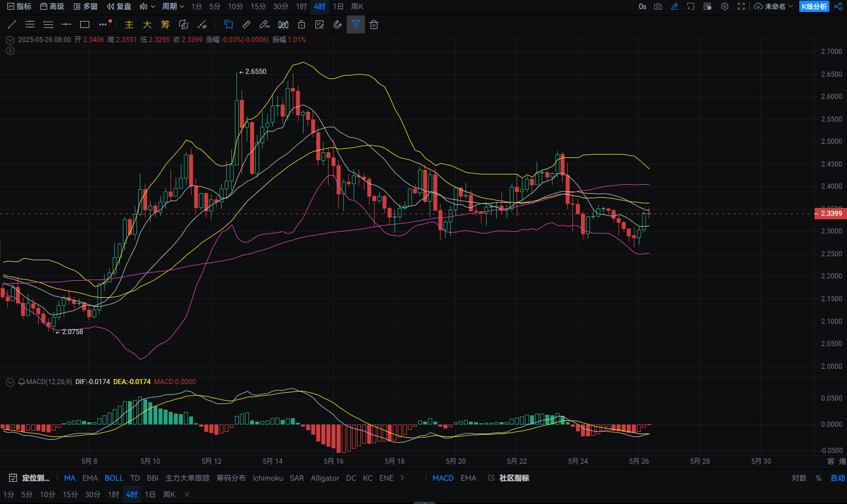The height and width of the screenshot is (504, 847).
Task: Open the ruler measurement tool
Action: [x=246, y=24]
